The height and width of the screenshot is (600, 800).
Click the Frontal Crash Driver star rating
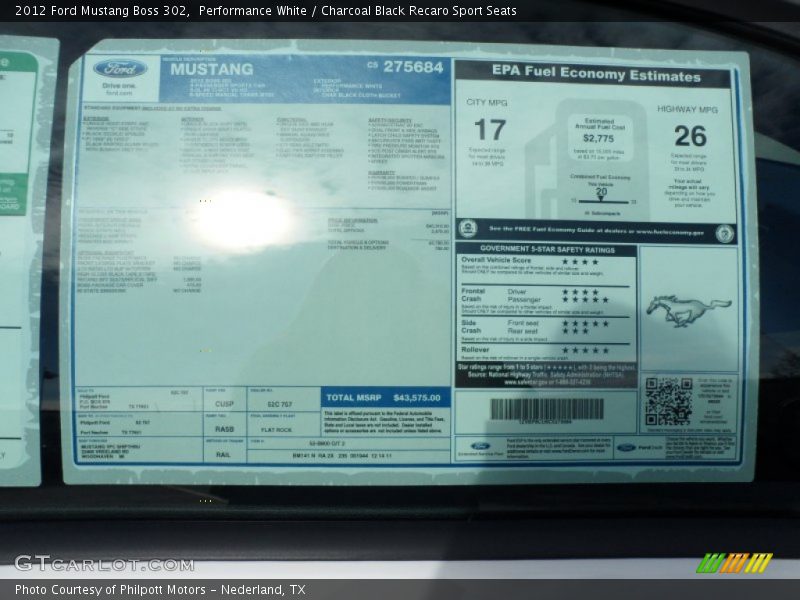pos(580,292)
